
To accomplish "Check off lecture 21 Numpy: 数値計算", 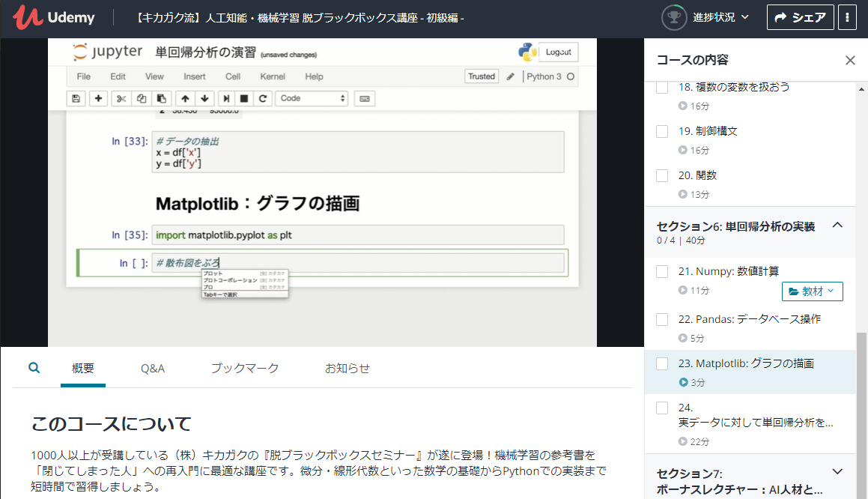I will [x=662, y=271].
